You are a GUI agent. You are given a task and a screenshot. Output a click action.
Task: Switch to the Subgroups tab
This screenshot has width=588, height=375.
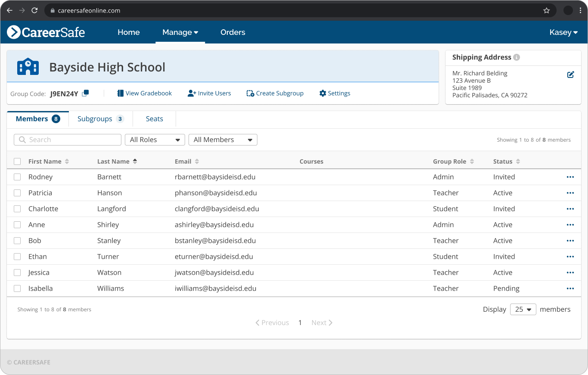96,118
